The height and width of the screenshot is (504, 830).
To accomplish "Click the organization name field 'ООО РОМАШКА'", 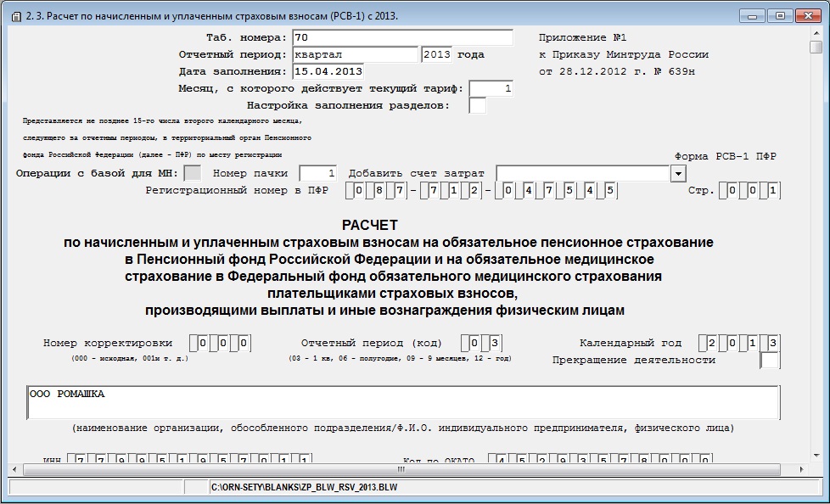I will [x=403, y=402].
